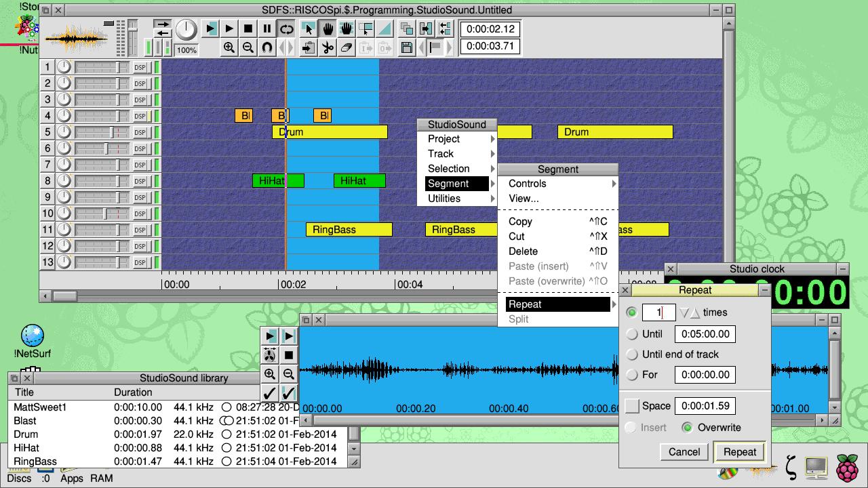Increase repeat times with up arrow
This screenshot has width=868, height=488.
(695, 312)
